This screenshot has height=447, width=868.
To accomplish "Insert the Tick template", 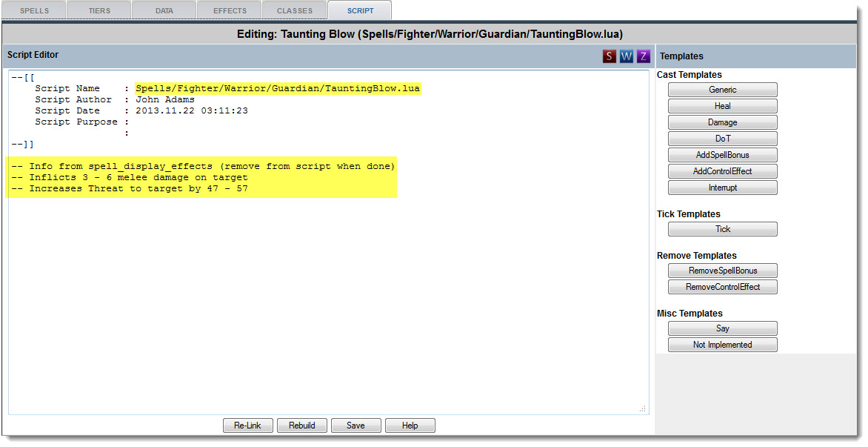I will 722,229.
